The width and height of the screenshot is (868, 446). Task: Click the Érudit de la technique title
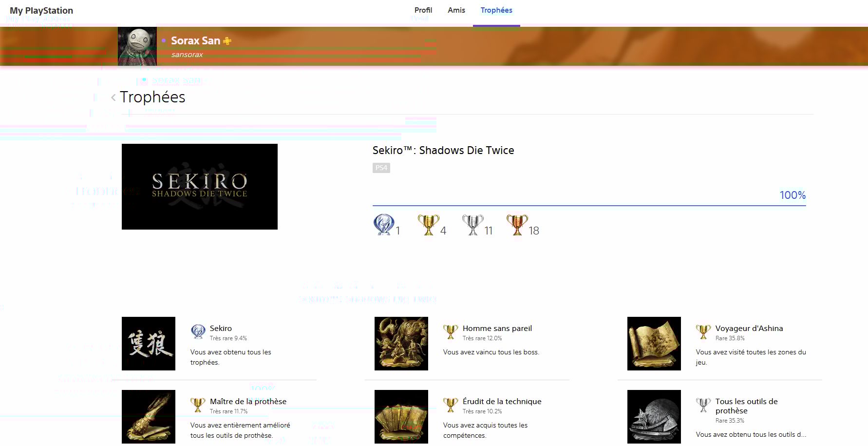tap(502, 402)
